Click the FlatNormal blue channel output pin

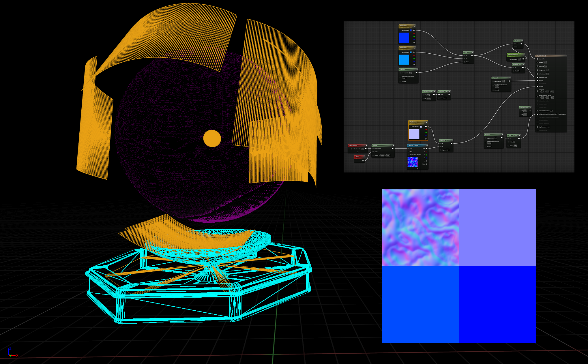426,136
